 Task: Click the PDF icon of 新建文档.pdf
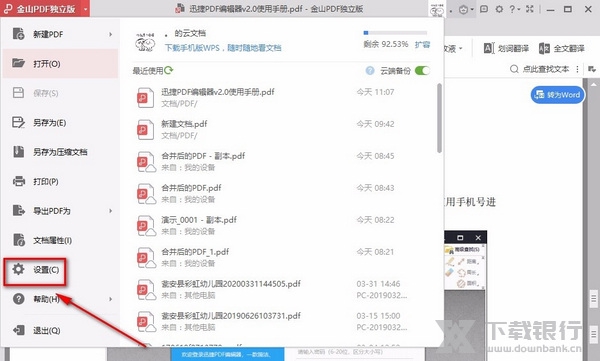click(145, 130)
